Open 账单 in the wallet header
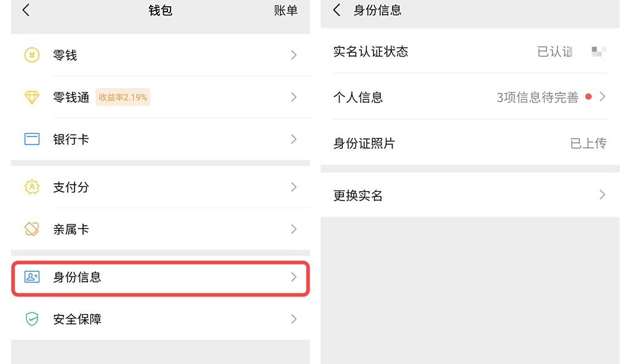This screenshot has width=635, height=364. coord(286,10)
